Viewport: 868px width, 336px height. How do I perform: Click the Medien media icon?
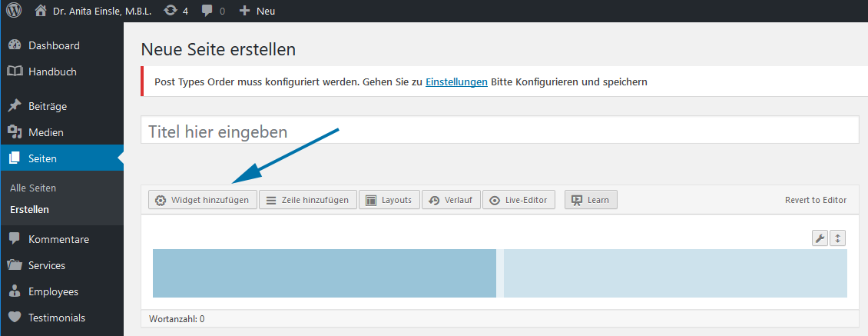click(15, 132)
